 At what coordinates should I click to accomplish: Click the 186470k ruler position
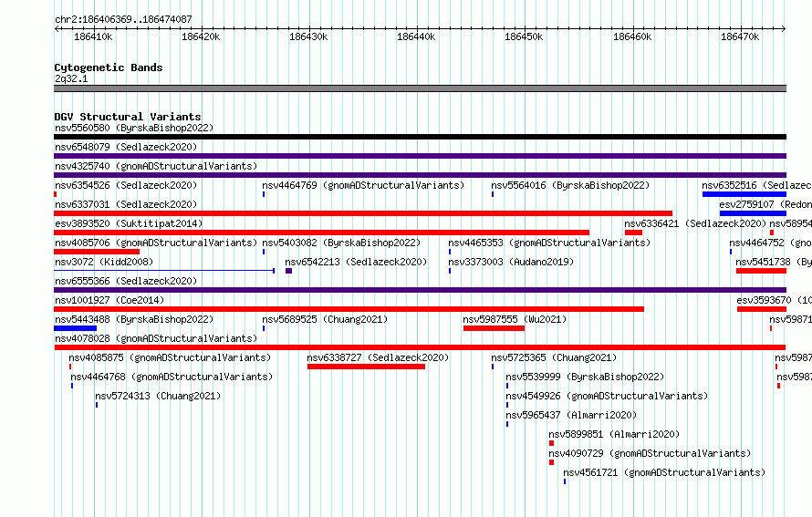(740, 36)
